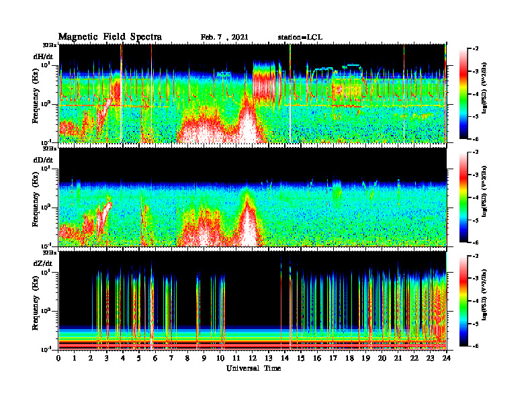This screenshot has width=532, height=411.
Task: Click hour "14" on the Universal Time axis
Action: (x=285, y=359)
